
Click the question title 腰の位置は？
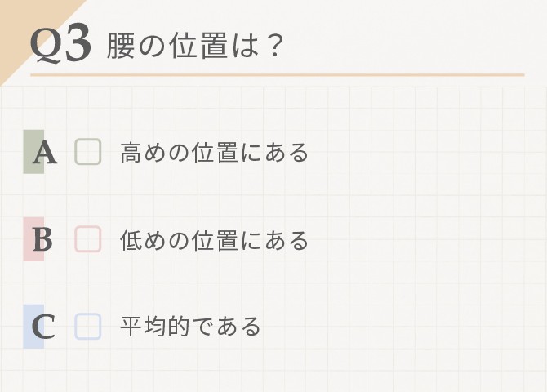(x=194, y=46)
